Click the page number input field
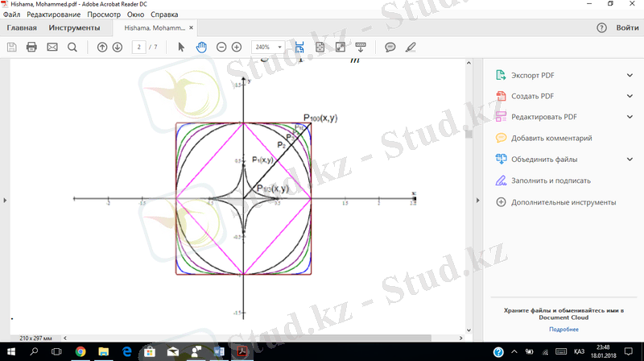This screenshot has width=644, height=361. [140, 47]
